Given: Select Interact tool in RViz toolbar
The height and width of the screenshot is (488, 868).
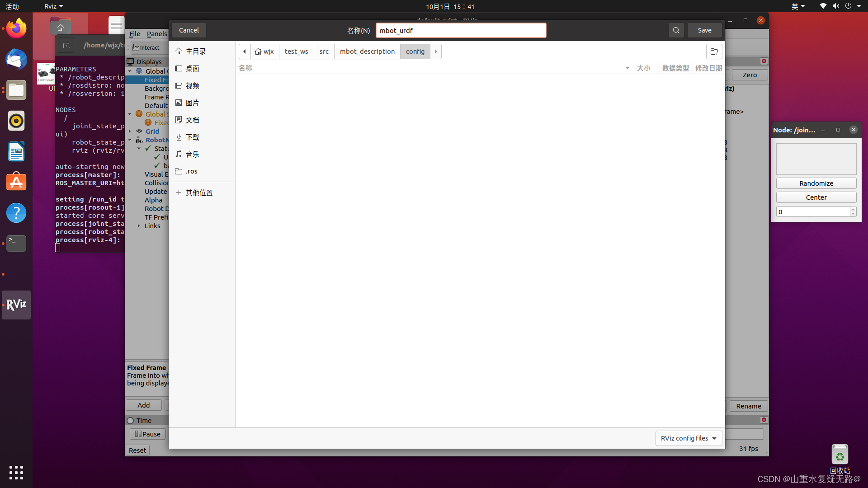Looking at the screenshot, I should click(x=146, y=47).
